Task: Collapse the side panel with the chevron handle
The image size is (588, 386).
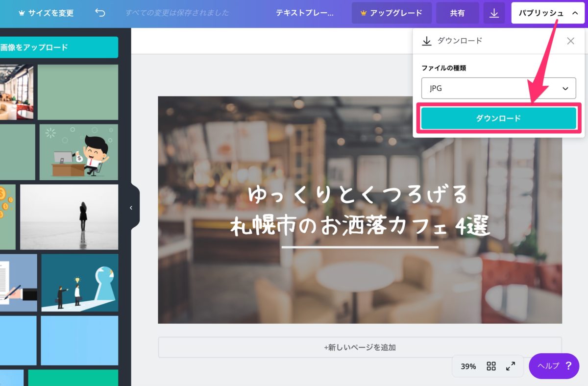Action: pyautogui.click(x=131, y=208)
